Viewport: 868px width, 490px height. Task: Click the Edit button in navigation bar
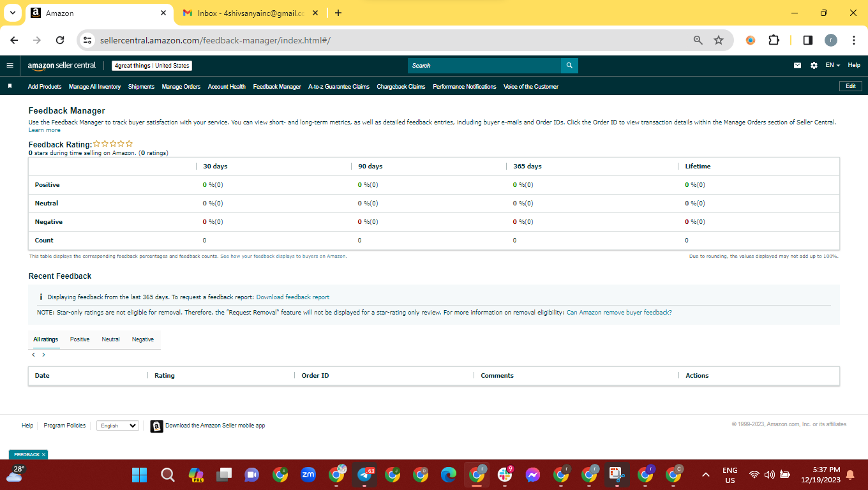pos(850,86)
